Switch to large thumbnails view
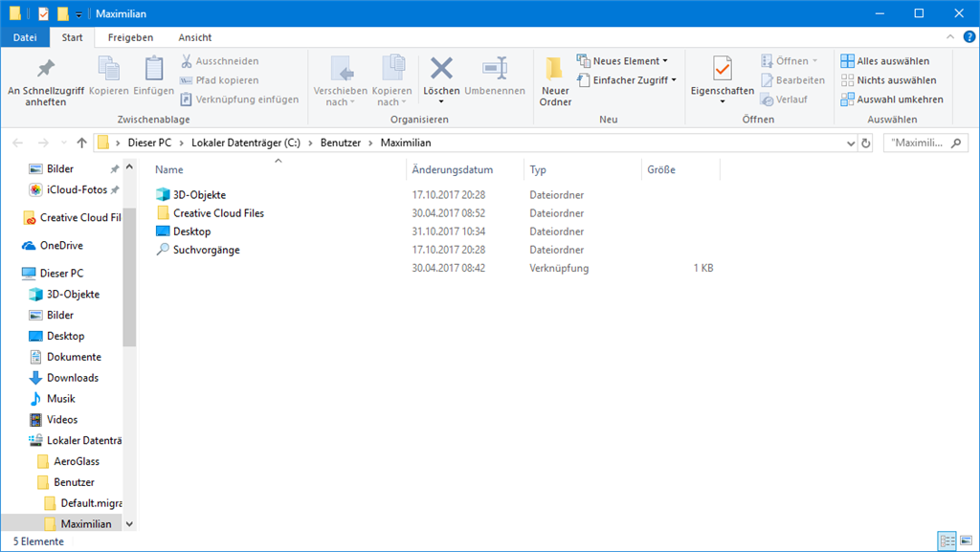This screenshot has height=552, width=980. pyautogui.click(x=967, y=541)
